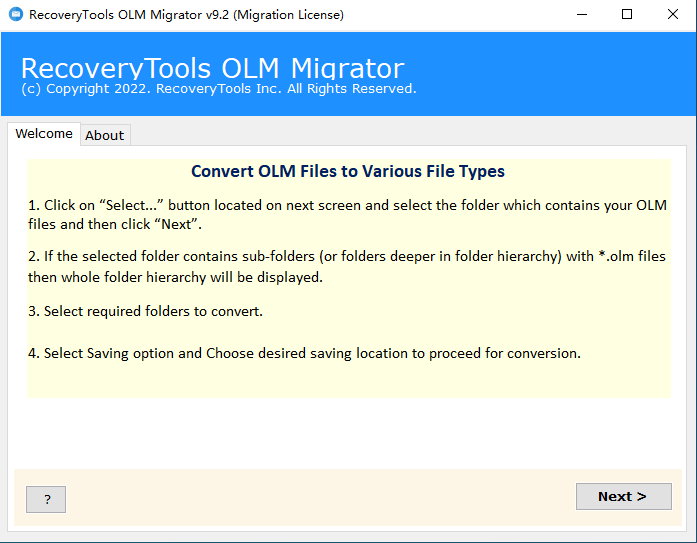Viewport: 697px width, 543px height.
Task: Click the RecoveryTools app icon in title bar
Action: click(x=16, y=14)
